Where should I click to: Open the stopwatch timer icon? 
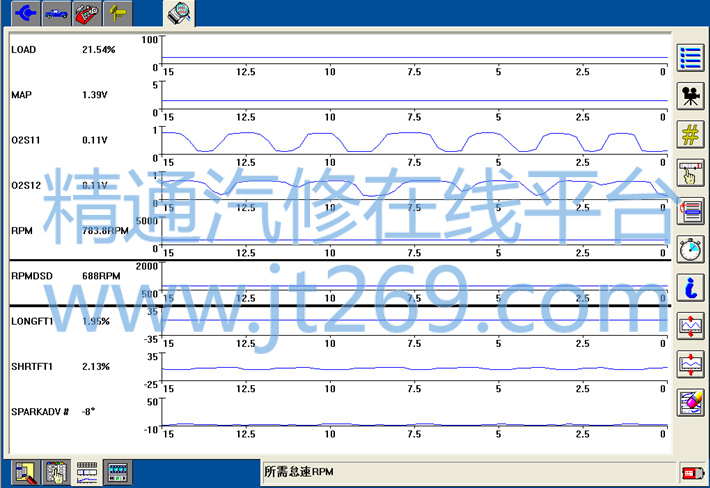(691, 249)
